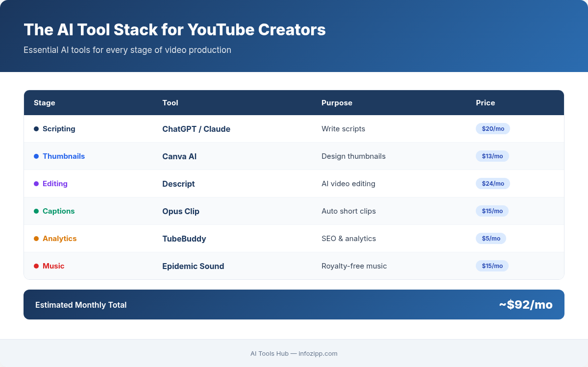The width and height of the screenshot is (588, 367).
Task: Expand the TubeBuddy row details
Action: 294,238
